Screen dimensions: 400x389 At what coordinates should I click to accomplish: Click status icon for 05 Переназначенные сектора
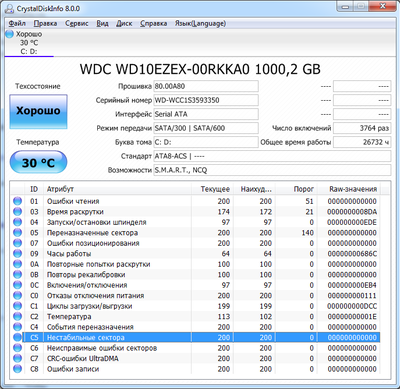[17, 233]
